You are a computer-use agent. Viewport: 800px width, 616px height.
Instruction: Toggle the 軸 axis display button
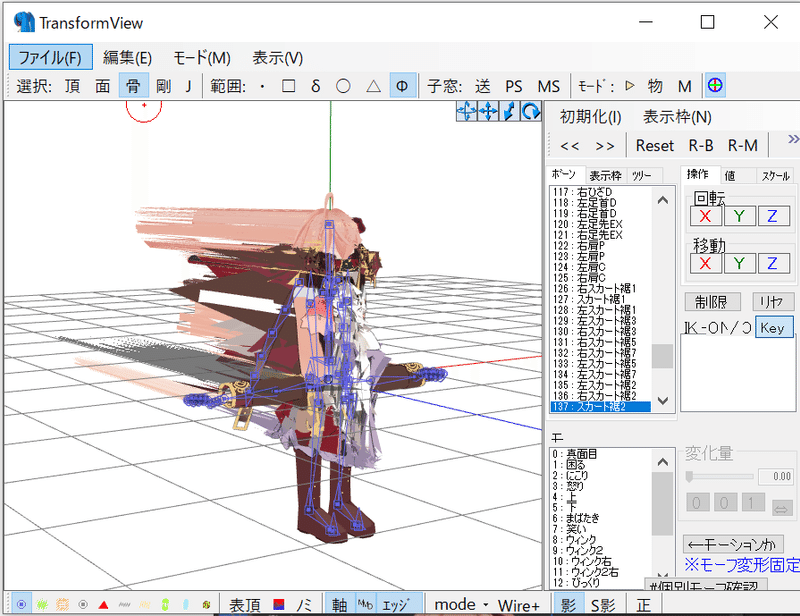pyautogui.click(x=339, y=605)
